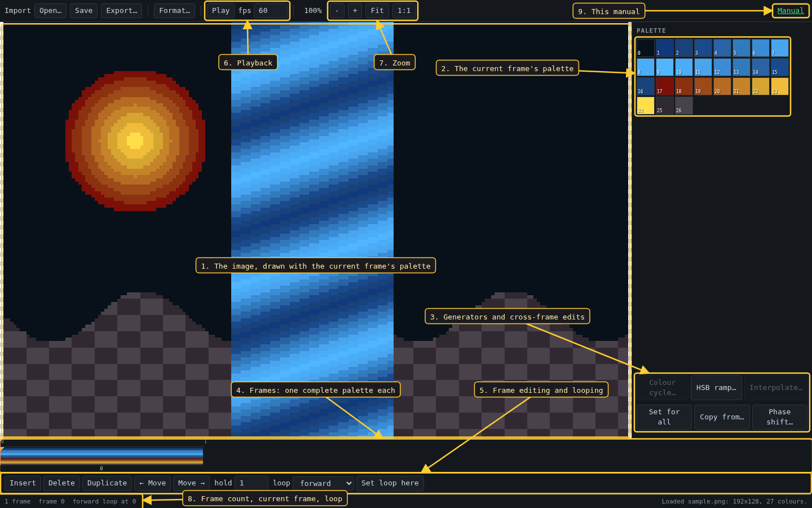Click the 100% zoom level readout
Viewport: 812px width, 508px height.
(x=313, y=11)
